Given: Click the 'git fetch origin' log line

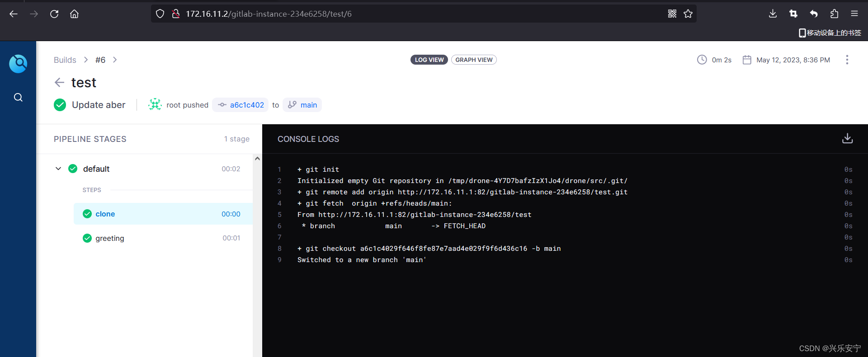Looking at the screenshot, I should pyautogui.click(x=375, y=203).
